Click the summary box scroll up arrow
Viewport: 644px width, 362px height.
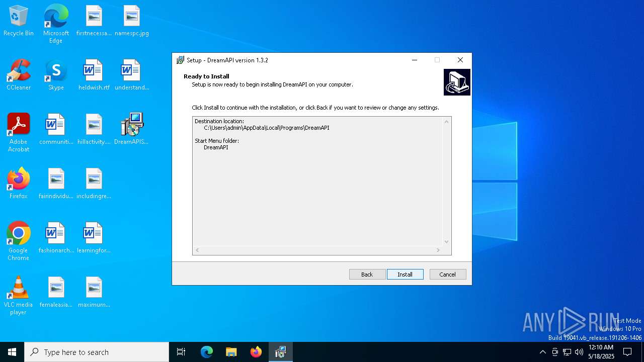click(446, 122)
